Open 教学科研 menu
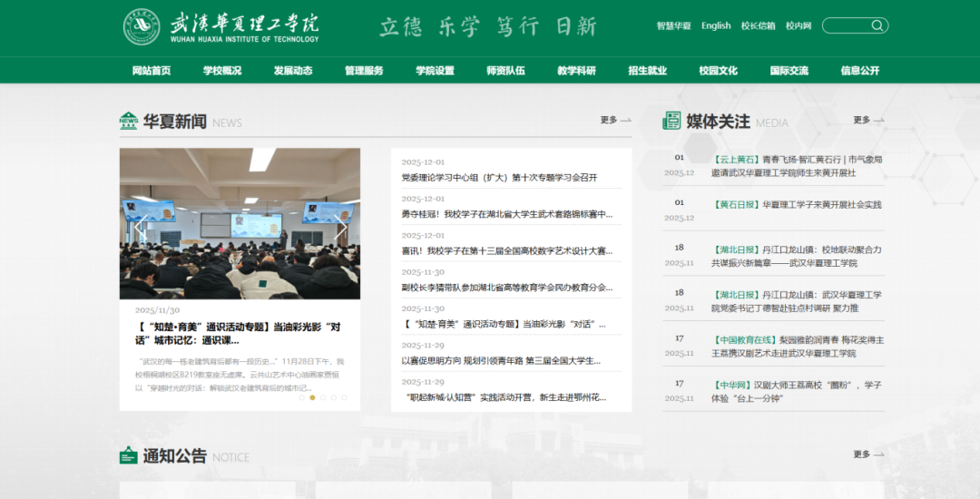Image resolution: width=980 pixels, height=499 pixels. 576,71
